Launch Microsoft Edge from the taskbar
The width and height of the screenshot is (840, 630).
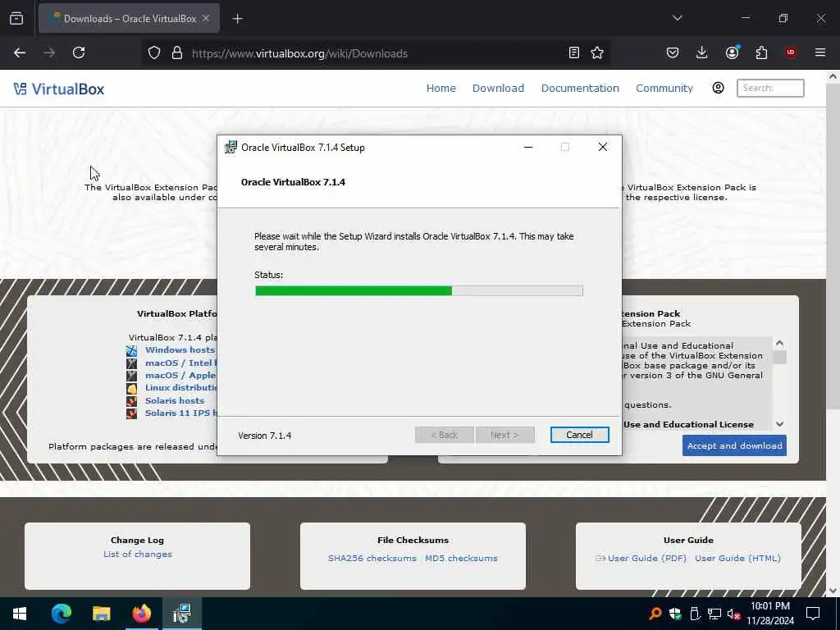coord(61,614)
